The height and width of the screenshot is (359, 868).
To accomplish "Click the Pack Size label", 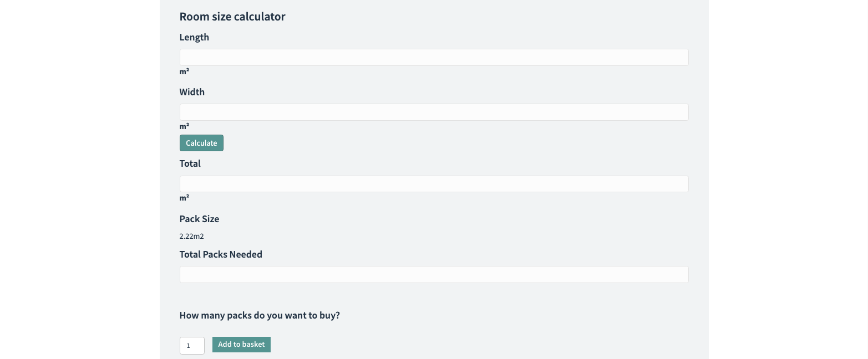I will [x=199, y=219].
